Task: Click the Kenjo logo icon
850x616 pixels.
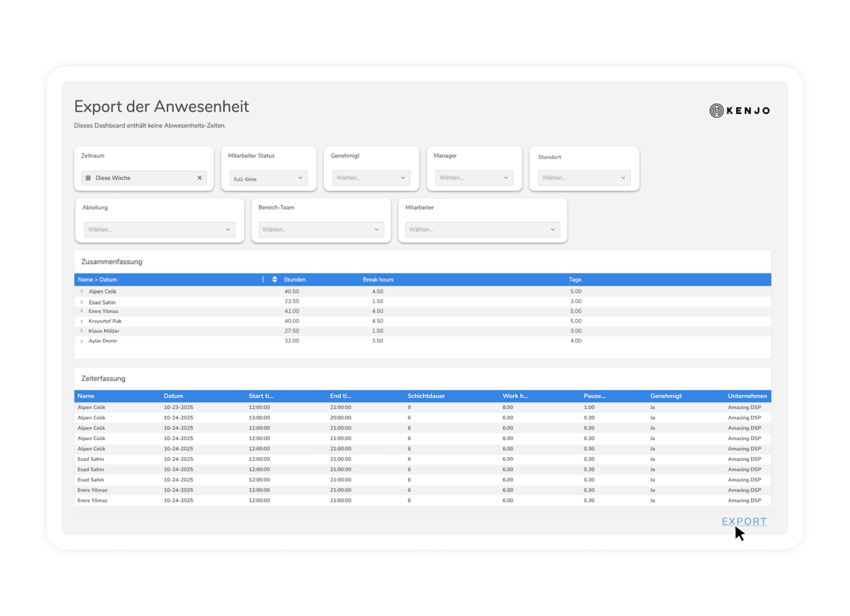Action: (x=716, y=110)
